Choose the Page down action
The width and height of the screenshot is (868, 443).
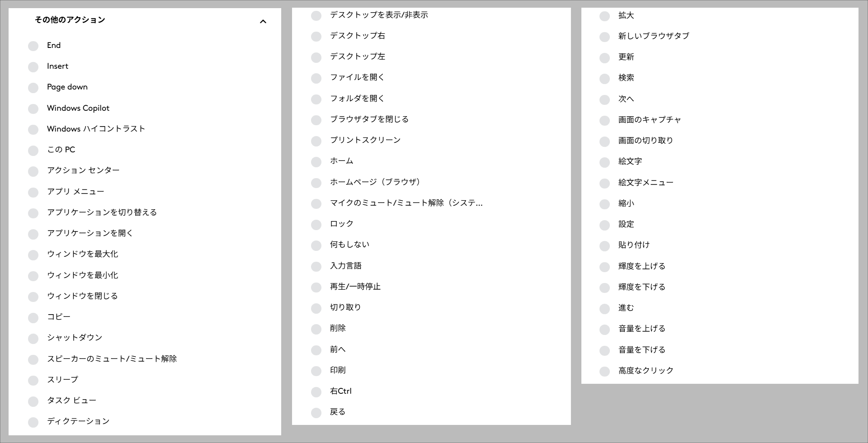33,87
